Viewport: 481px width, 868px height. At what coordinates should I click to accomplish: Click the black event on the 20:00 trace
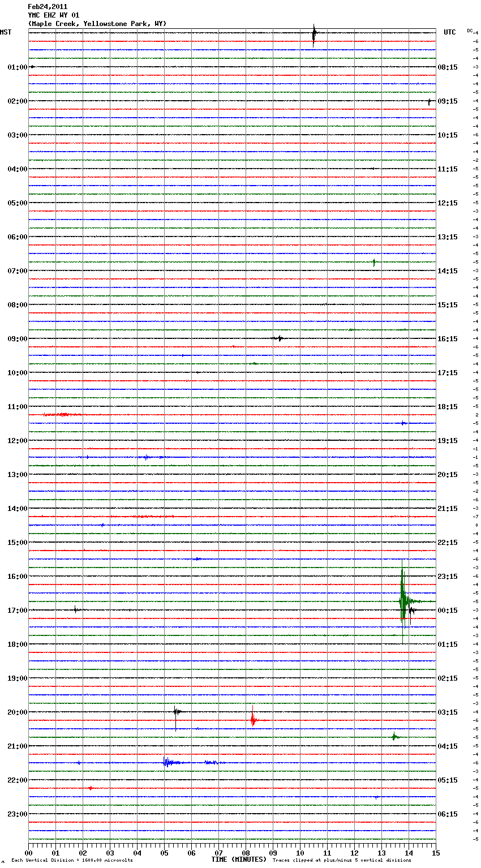click(177, 712)
